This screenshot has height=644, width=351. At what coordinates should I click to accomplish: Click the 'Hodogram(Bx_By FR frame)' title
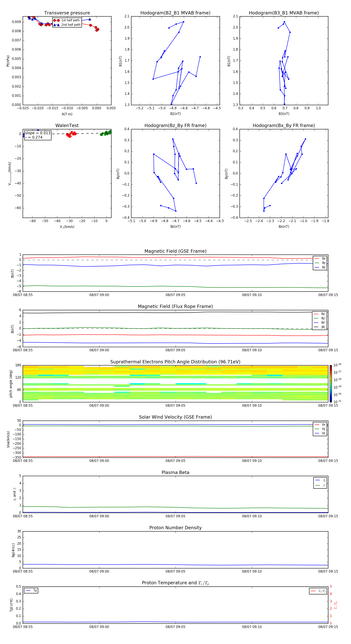tap(284, 125)
